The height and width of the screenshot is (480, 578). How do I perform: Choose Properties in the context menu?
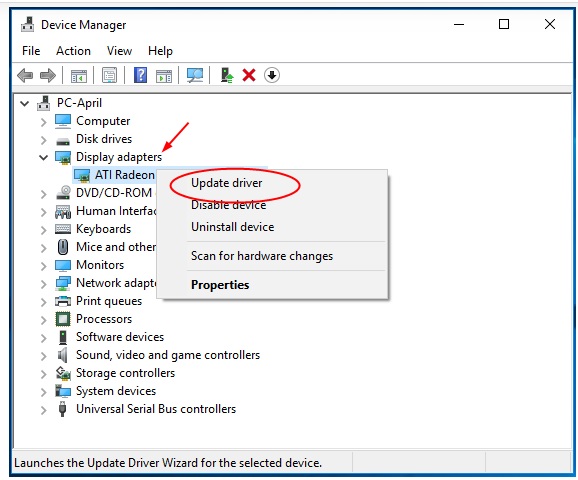tap(220, 285)
